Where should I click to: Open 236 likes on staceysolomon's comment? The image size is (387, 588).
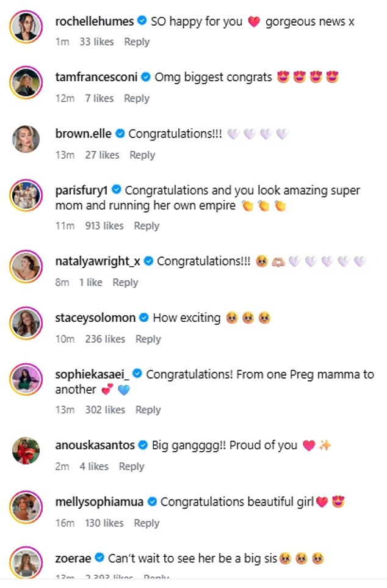pos(104,339)
